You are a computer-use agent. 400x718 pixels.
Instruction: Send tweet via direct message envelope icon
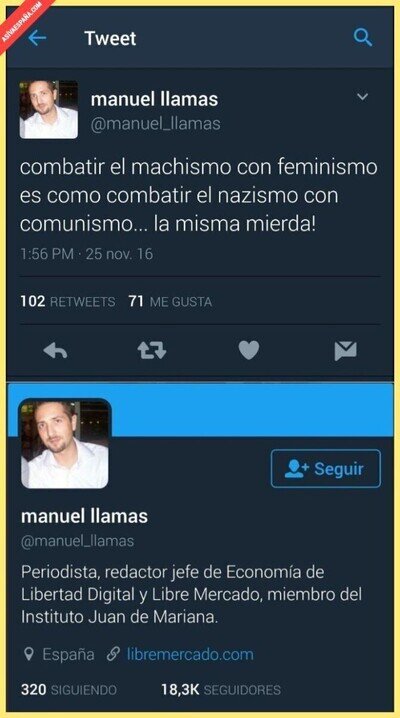pyautogui.click(x=346, y=351)
